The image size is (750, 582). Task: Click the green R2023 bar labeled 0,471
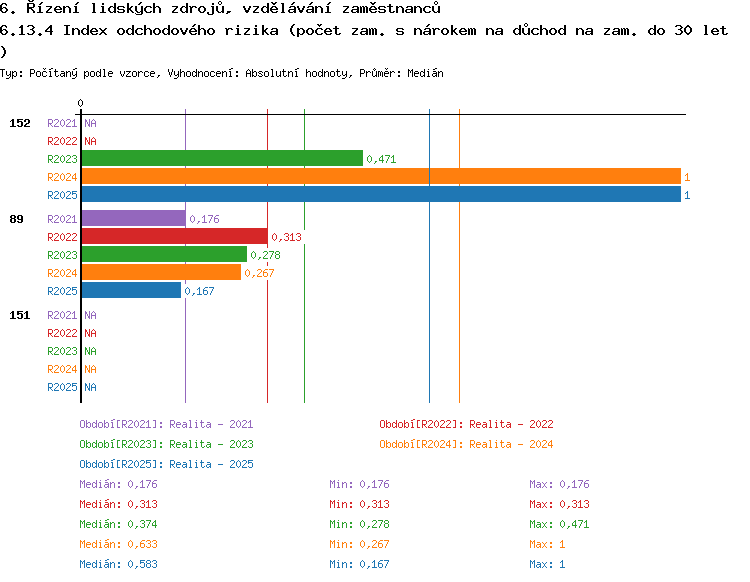(222, 158)
